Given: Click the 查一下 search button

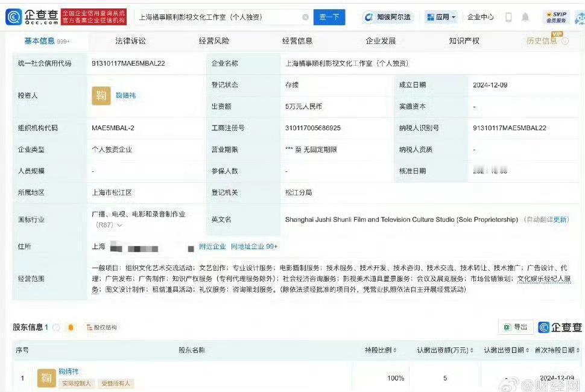Looking at the screenshot, I should coord(329,17).
